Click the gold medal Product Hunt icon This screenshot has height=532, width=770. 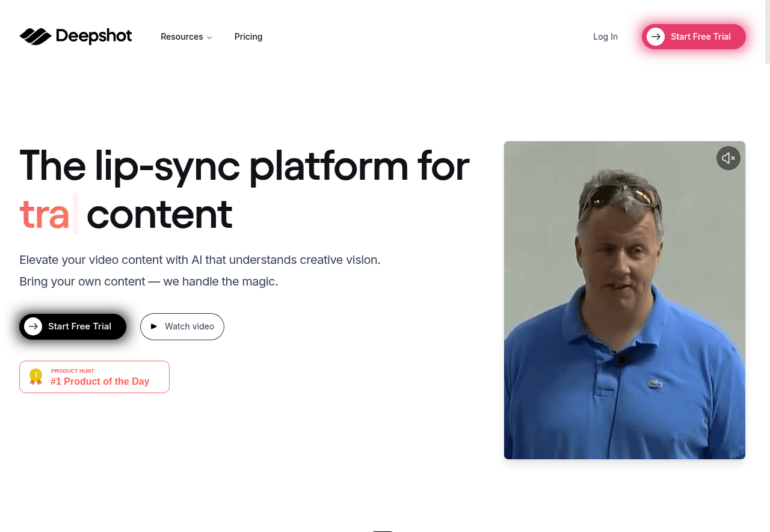point(36,377)
